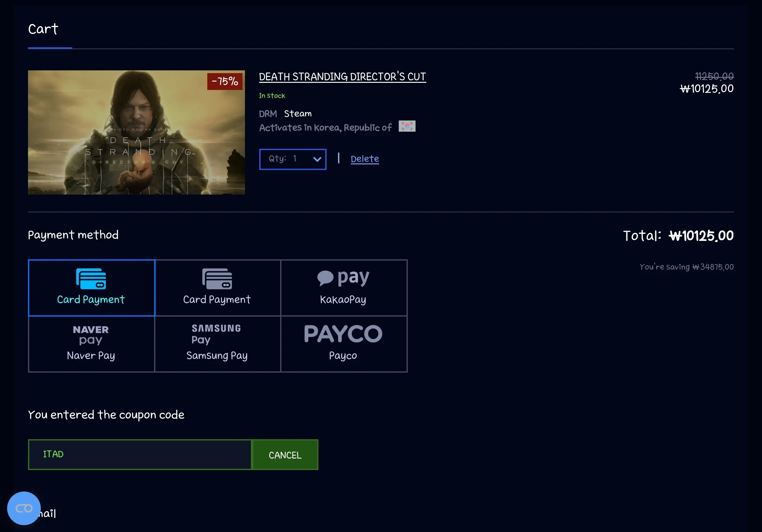
Task: Click the ITAD coupon code field
Action: (140, 455)
